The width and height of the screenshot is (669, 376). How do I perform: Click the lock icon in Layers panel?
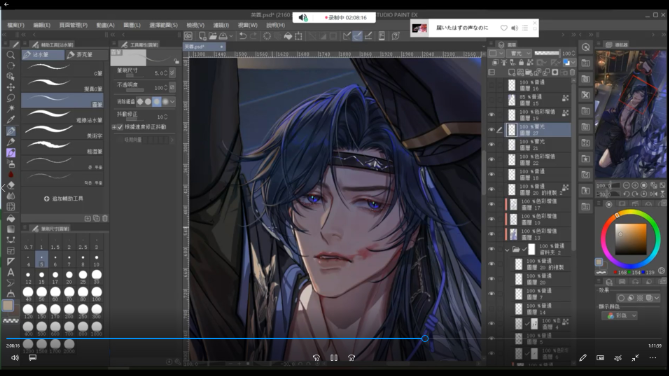521,62
